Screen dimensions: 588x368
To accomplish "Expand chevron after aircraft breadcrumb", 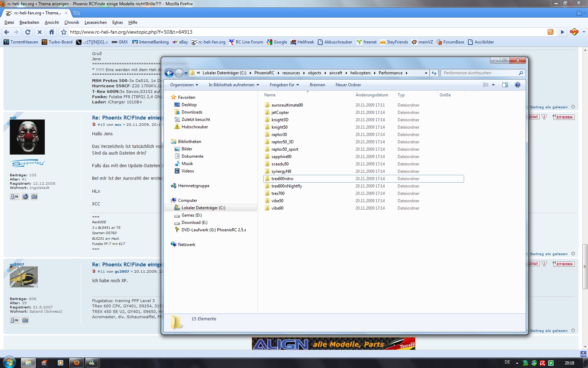I will click(x=346, y=73).
